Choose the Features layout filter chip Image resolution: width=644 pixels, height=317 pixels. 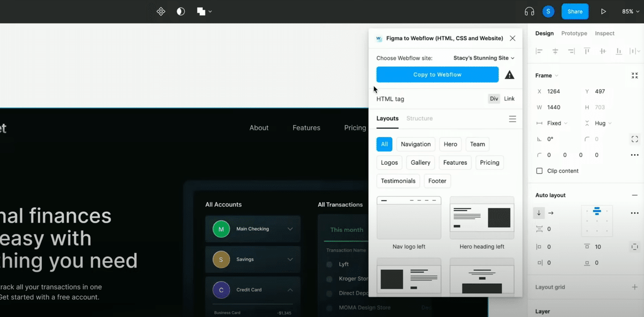click(x=455, y=163)
